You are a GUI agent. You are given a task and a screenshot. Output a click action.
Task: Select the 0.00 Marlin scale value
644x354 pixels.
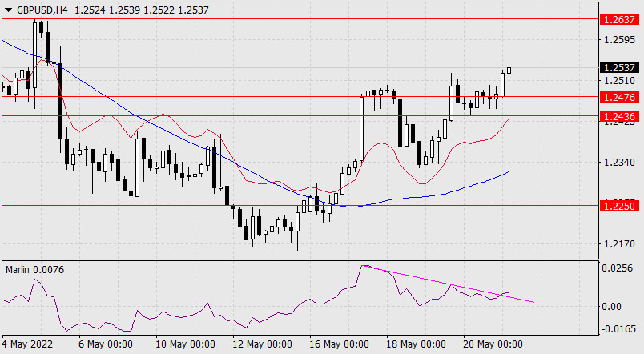coord(611,307)
